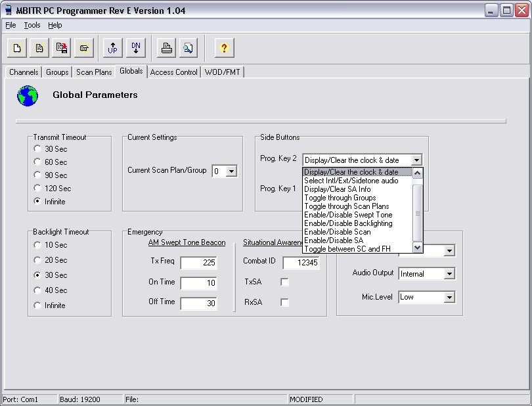The image size is (532, 406).
Task: Select 60 Sec transmit timeout
Action: (37, 162)
